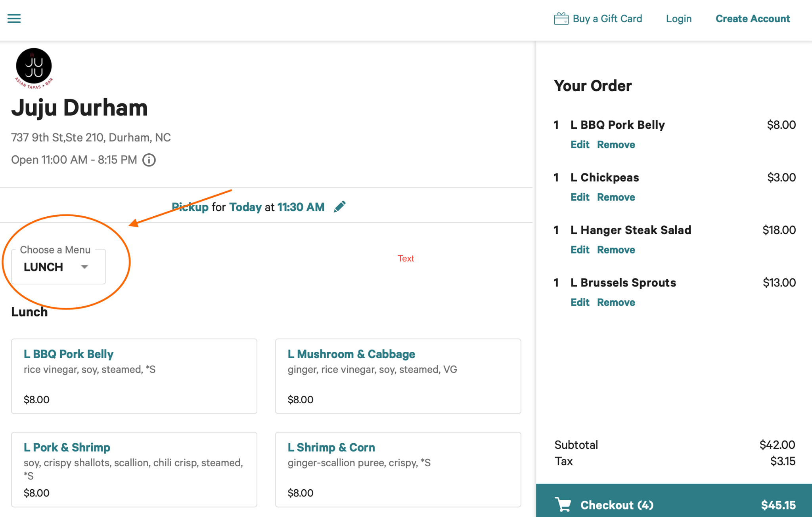Image resolution: width=812 pixels, height=517 pixels.
Task: Click the Pickup order type link
Action: point(190,207)
